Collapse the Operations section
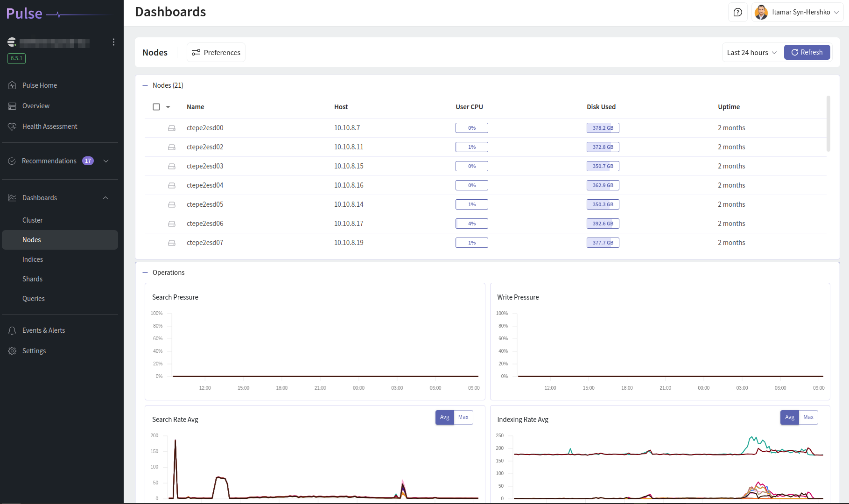This screenshot has width=849, height=504. 145,273
